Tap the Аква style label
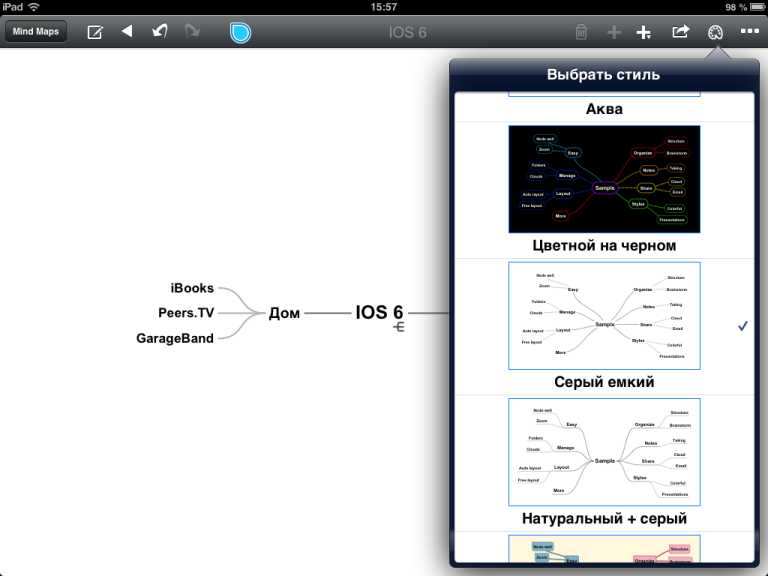The width and height of the screenshot is (768, 576). (604, 109)
